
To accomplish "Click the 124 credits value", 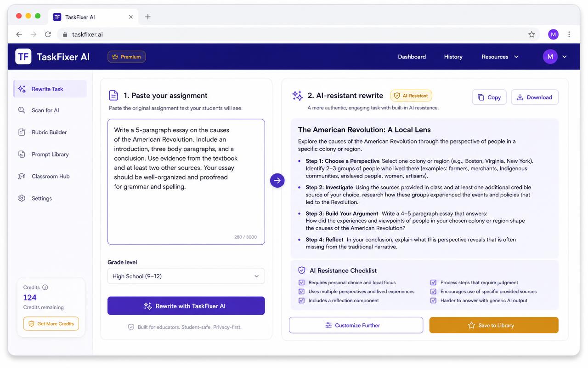I will click(x=30, y=297).
